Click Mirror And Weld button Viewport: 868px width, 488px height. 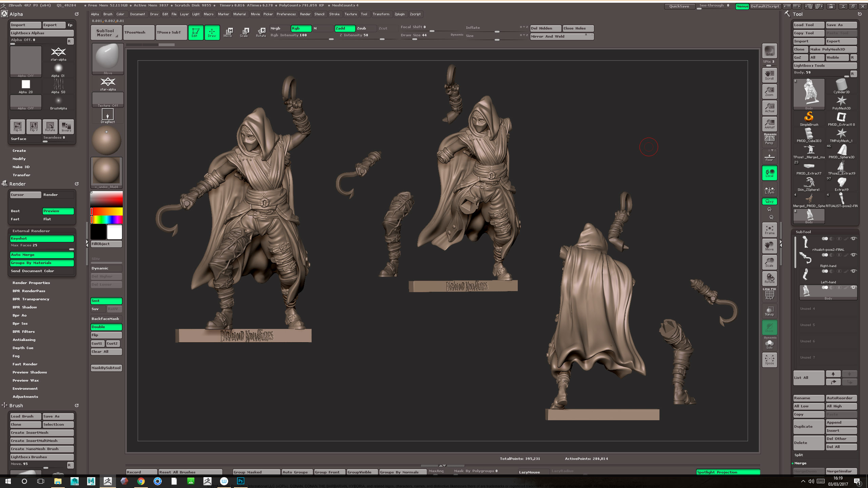tap(562, 37)
